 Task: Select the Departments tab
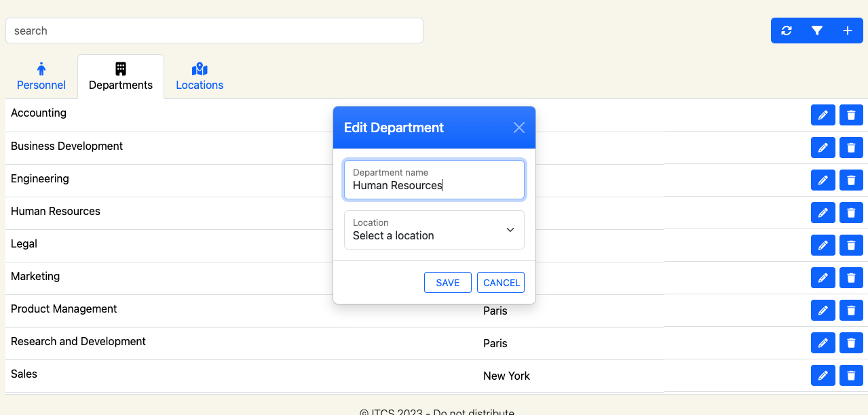click(x=121, y=77)
